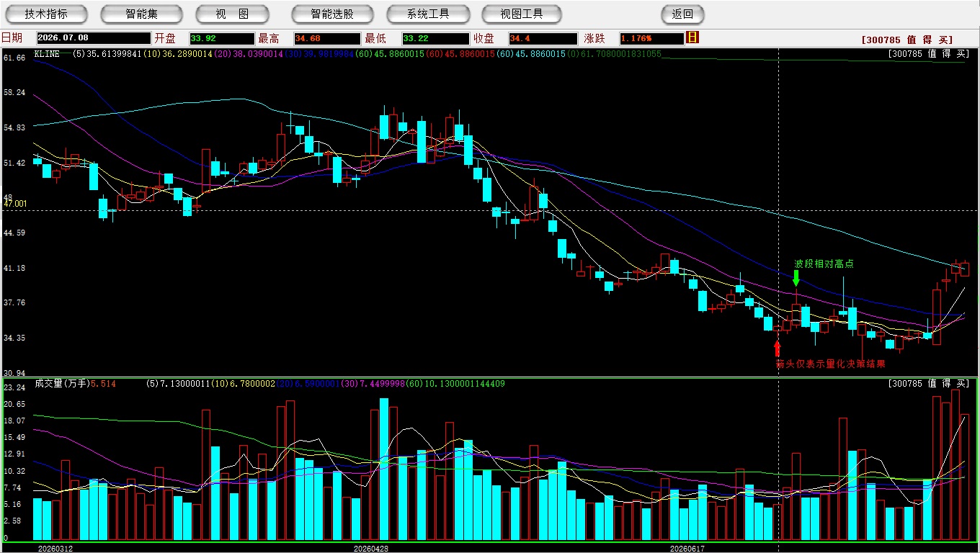Click the red up arrow quant signal
This screenshot has width=980, height=553.
[x=777, y=349]
